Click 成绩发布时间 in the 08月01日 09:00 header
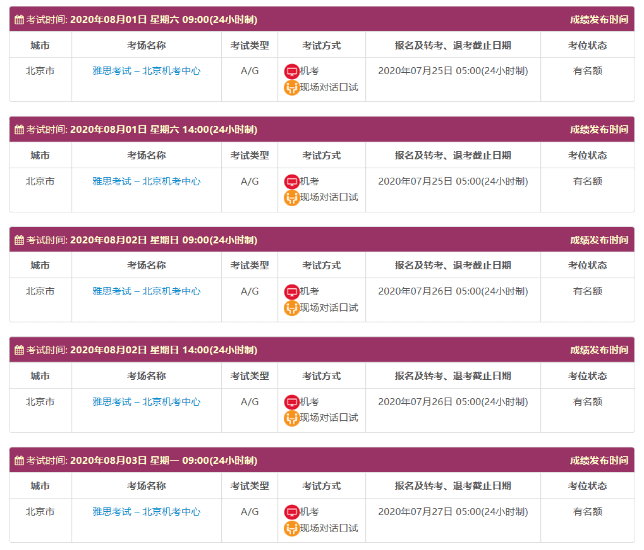Screen dimensions: 644x550 [x=598, y=19]
